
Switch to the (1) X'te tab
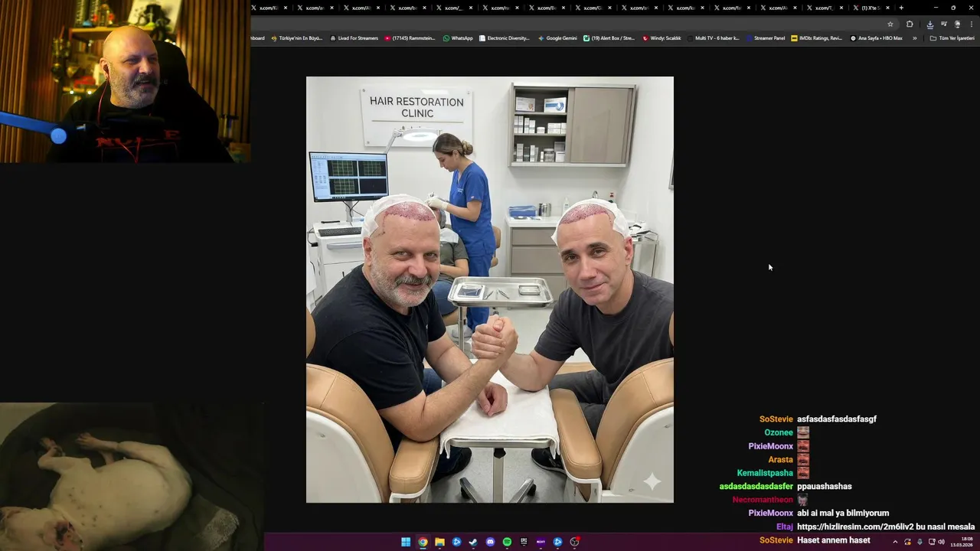tap(871, 8)
